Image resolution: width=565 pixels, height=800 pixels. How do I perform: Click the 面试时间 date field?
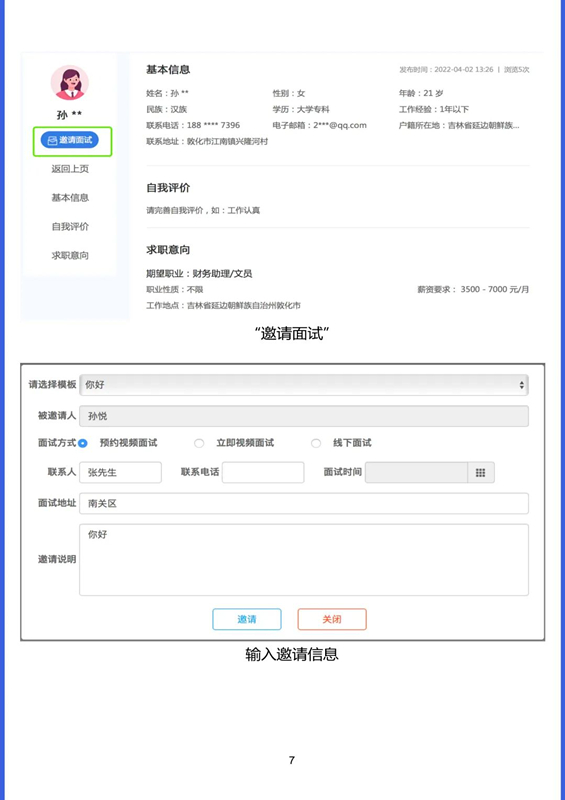[x=416, y=472]
